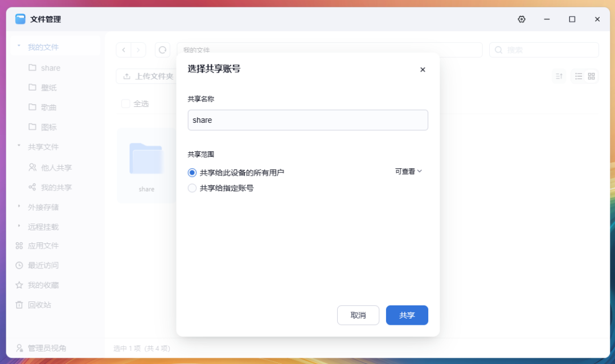This screenshot has width=615, height=364.
Task: Open the share folder in sidebar
Action: click(x=51, y=68)
